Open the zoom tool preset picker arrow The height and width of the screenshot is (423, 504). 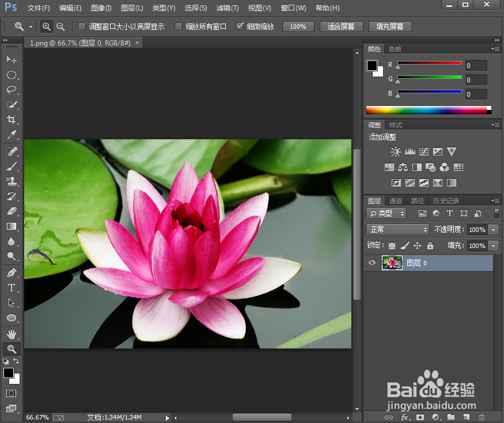pyautogui.click(x=31, y=26)
